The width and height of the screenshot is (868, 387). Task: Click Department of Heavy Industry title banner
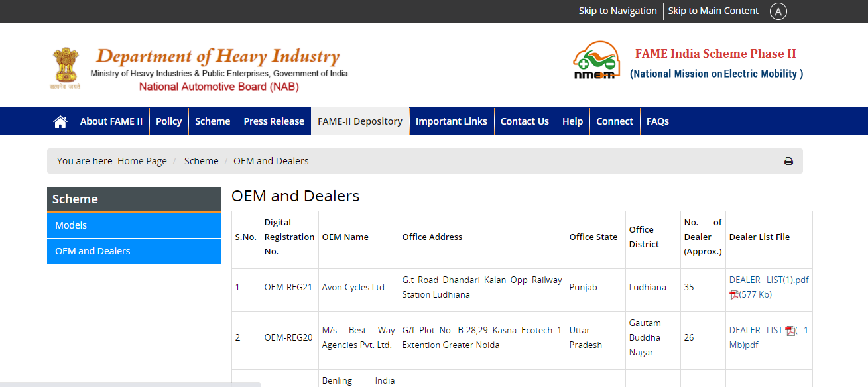pos(218,56)
